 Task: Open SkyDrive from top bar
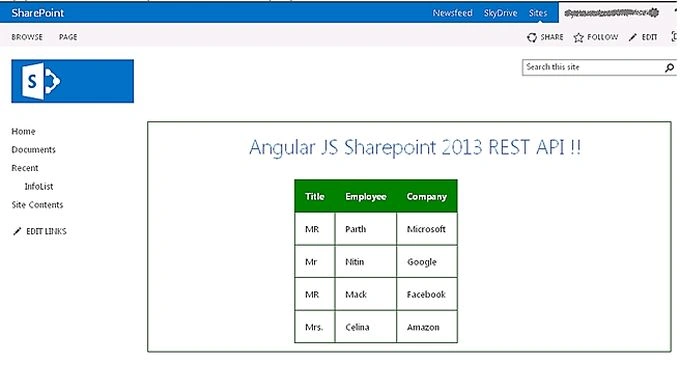coord(500,13)
